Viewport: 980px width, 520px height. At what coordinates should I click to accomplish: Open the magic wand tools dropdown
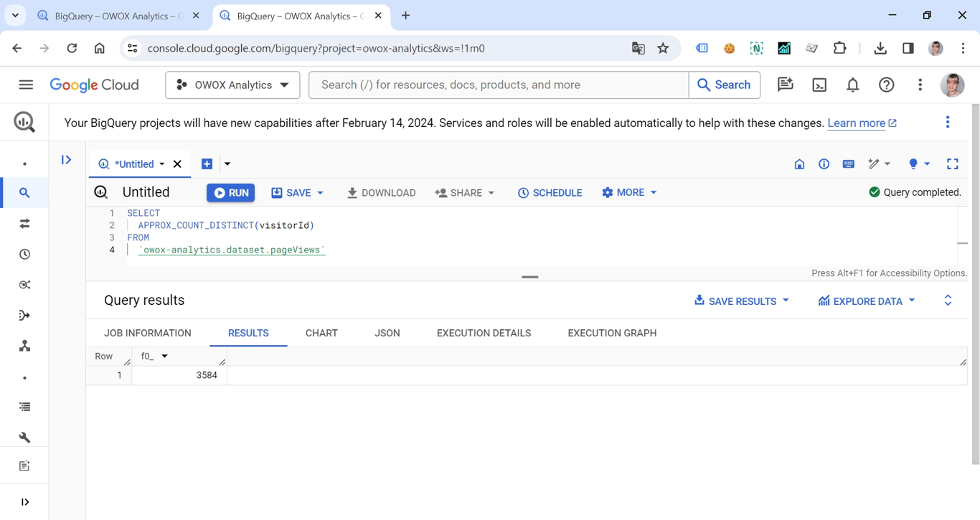click(879, 164)
